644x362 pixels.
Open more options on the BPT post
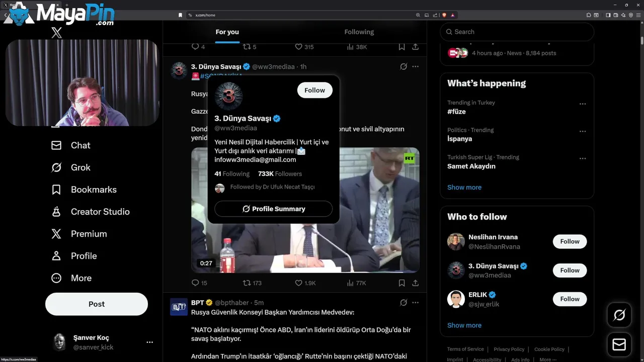(x=416, y=303)
